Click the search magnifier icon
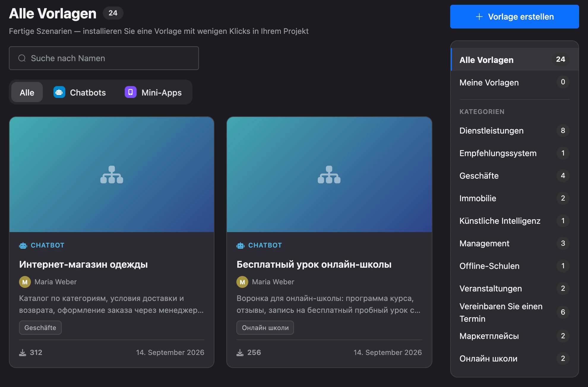This screenshot has width=588, height=387. pos(22,58)
